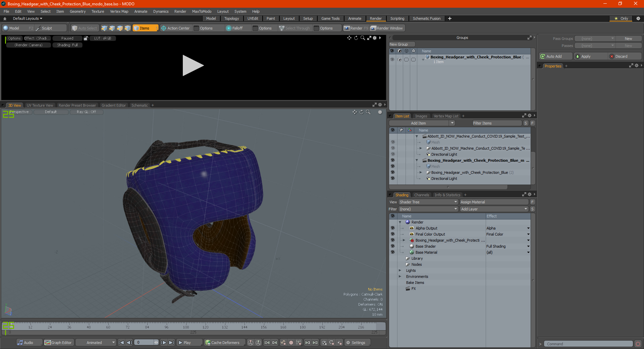
Task: Click the New Group button
Action: [x=402, y=44]
